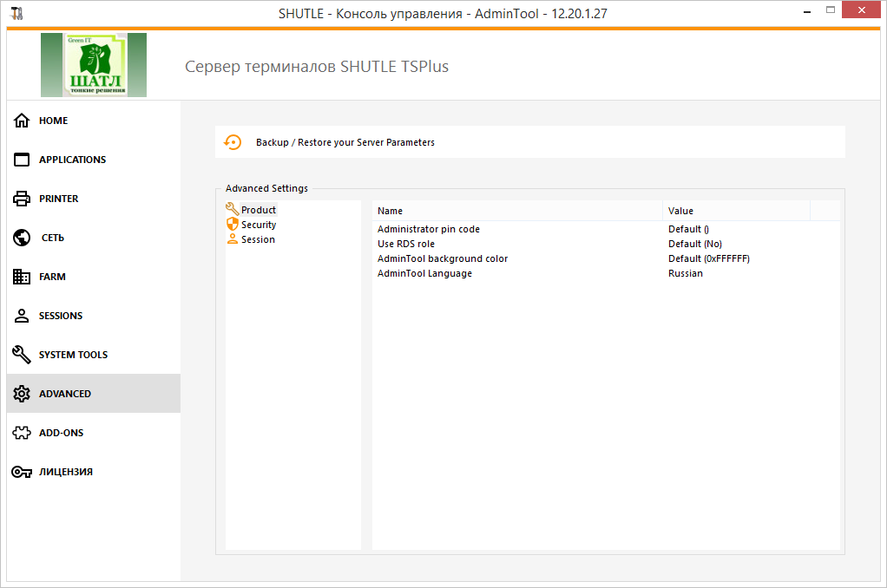This screenshot has width=887, height=588.
Task: Open Backup / Restore your Server Parameters
Action: [x=345, y=142]
